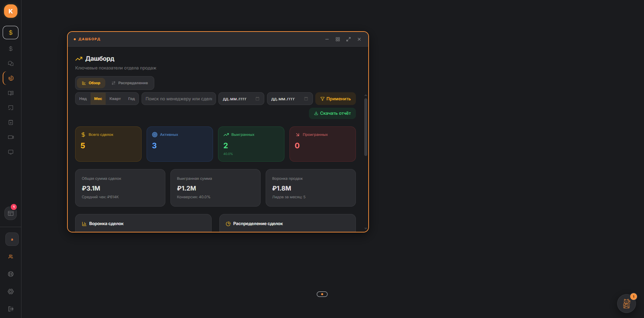The width and height of the screenshot is (644, 318).
Task: Click the Воронка сделок panel heading
Action: point(106,224)
